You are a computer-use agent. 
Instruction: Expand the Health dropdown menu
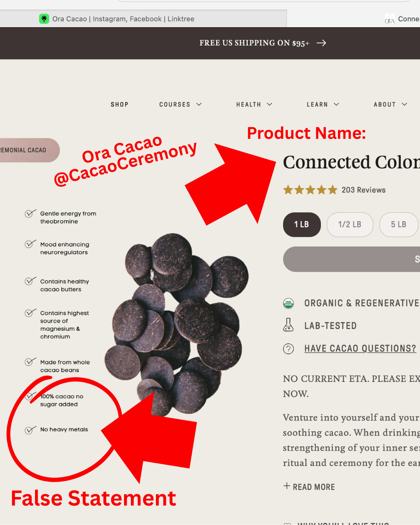[254, 104]
